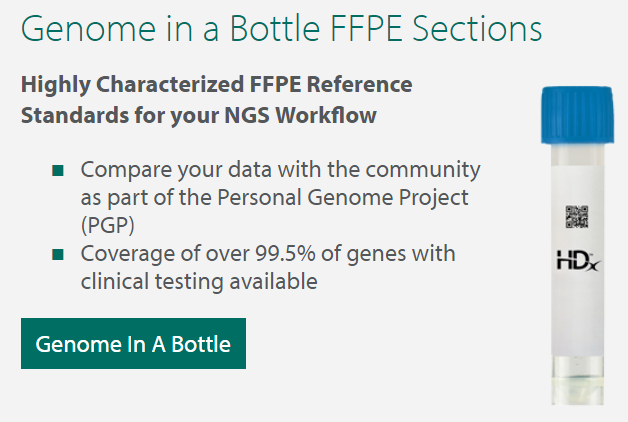
Task: Click the HDx logo on the vial
Action: 578,263
